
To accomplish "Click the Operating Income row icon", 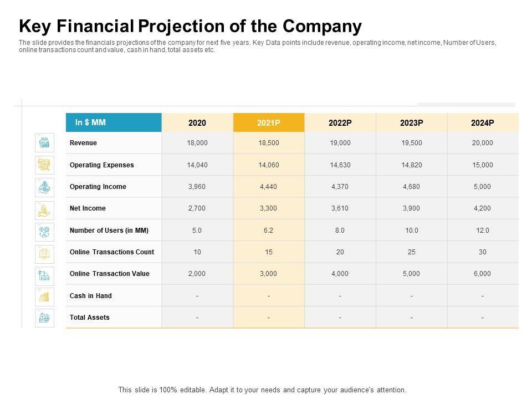I will 44,187.
